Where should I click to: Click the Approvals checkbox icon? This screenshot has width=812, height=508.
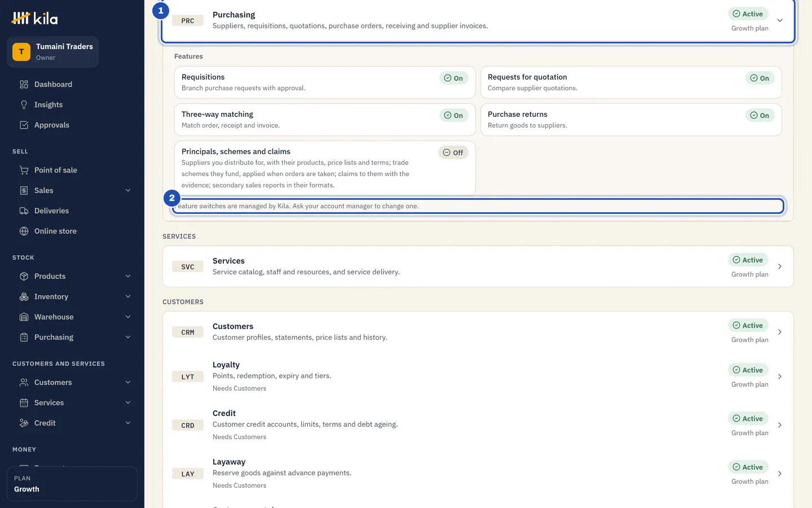point(24,125)
